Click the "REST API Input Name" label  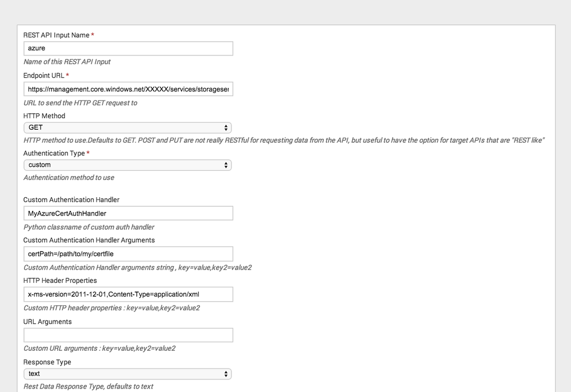tap(56, 35)
